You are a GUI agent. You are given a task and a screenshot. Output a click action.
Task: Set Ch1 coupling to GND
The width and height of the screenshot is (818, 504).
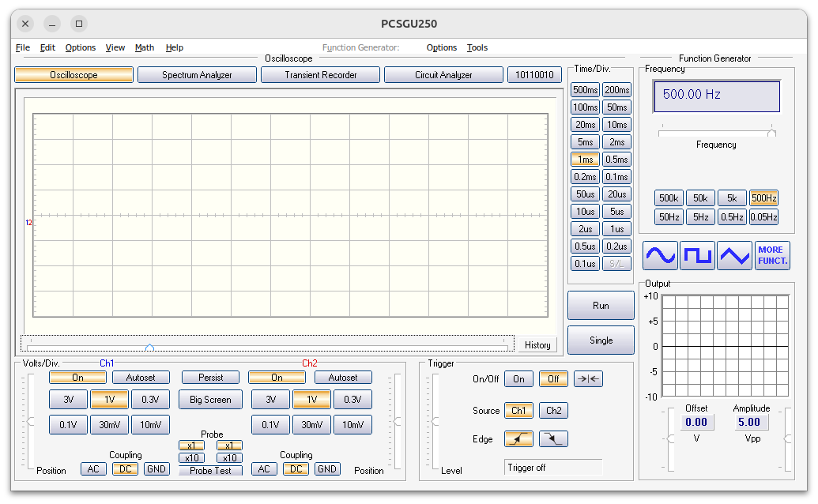pos(156,469)
